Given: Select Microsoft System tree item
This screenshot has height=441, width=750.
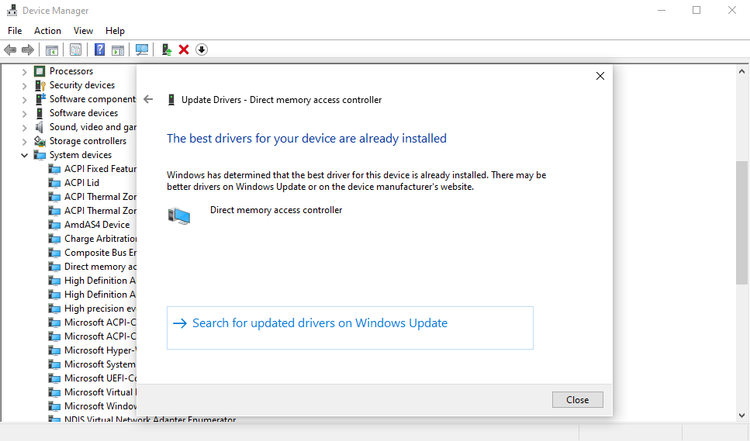Looking at the screenshot, I should (x=100, y=364).
